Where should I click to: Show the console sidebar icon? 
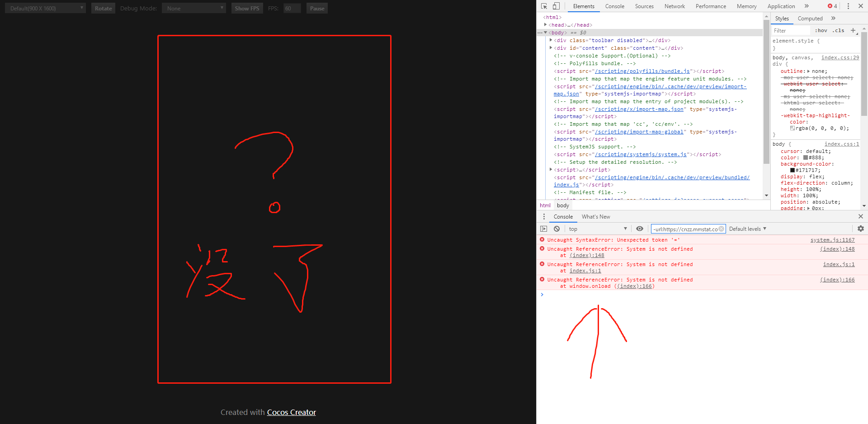(544, 229)
